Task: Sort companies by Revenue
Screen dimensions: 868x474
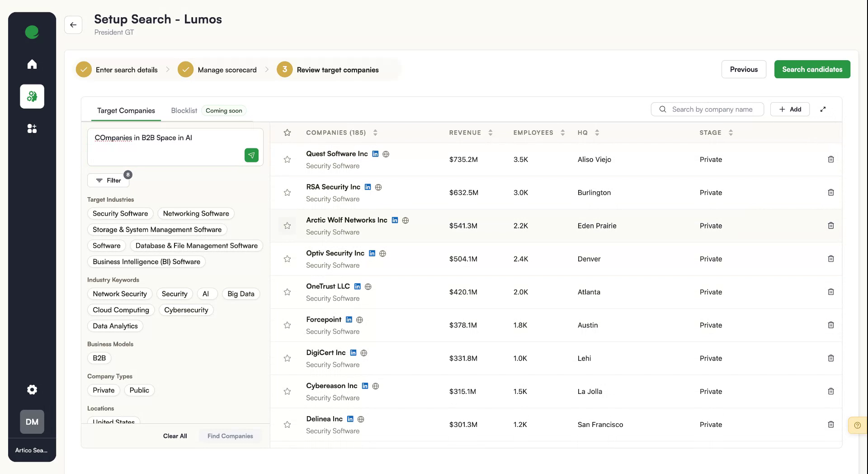Action: click(x=491, y=133)
